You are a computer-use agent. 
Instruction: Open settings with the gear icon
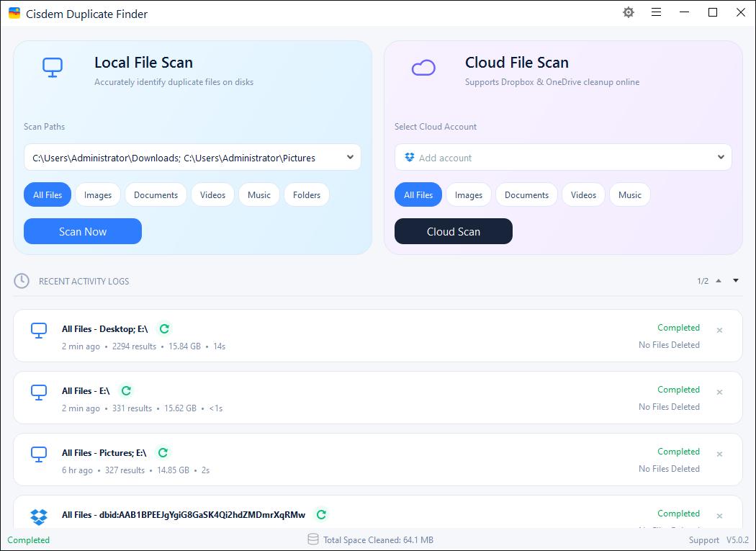(629, 12)
